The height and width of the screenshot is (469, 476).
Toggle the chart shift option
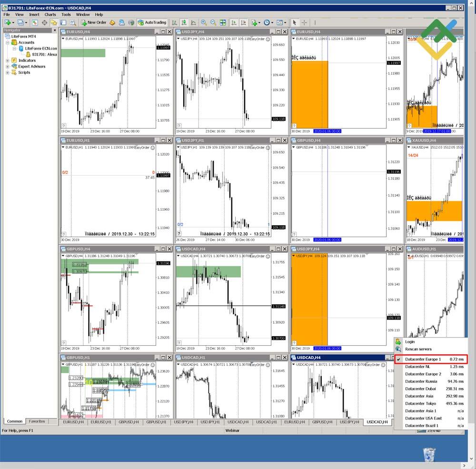(x=243, y=22)
